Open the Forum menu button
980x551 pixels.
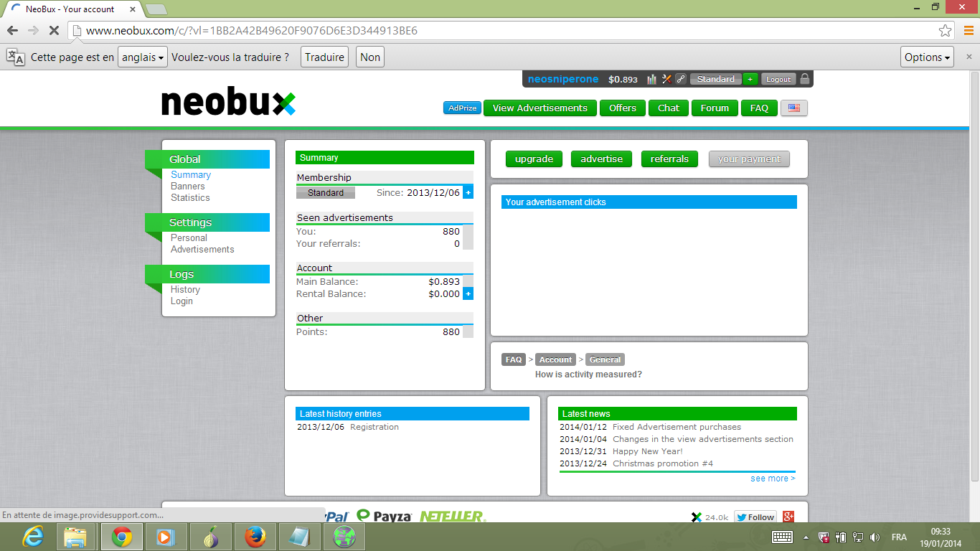(x=715, y=108)
